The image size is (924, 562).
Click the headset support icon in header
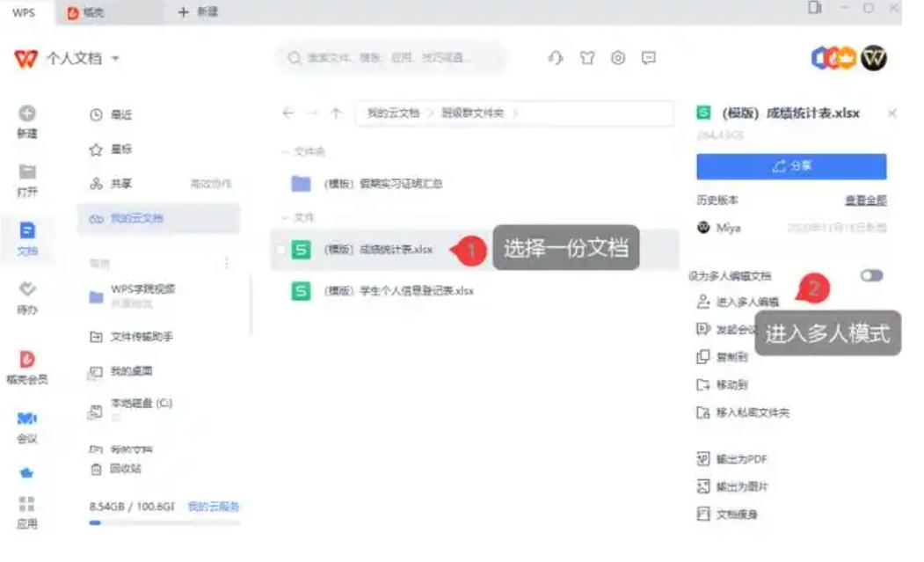pyautogui.click(x=556, y=58)
